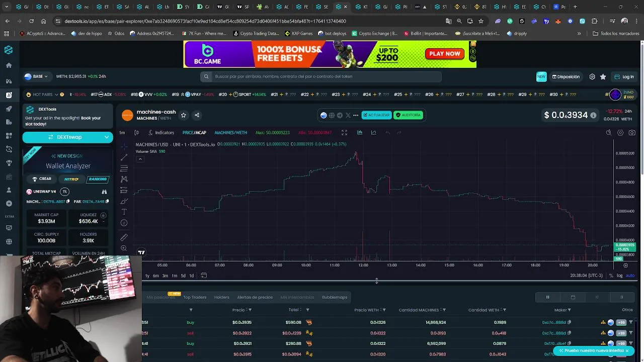The width and height of the screenshot is (644, 362).
Task: Open the Holders tab
Action: (222, 297)
